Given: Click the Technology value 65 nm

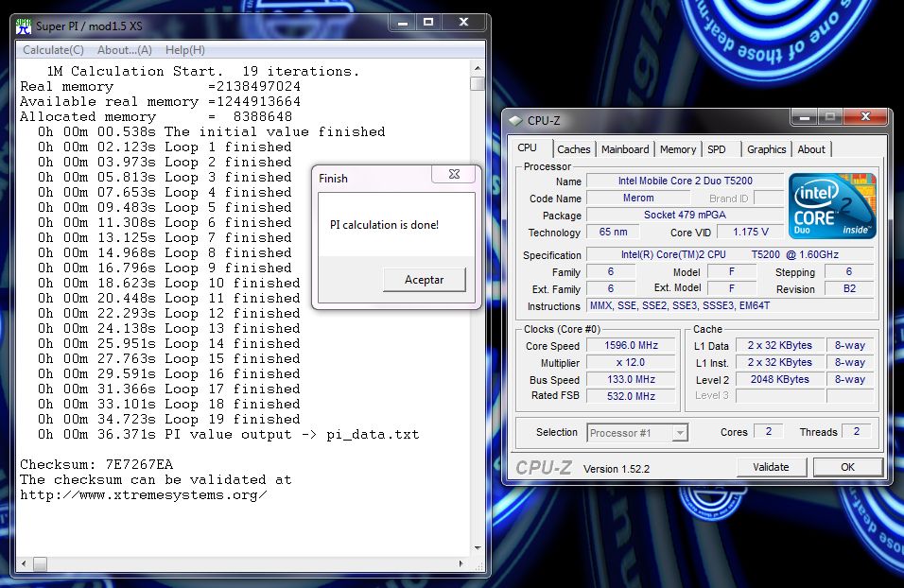Looking at the screenshot, I should 613,232.
